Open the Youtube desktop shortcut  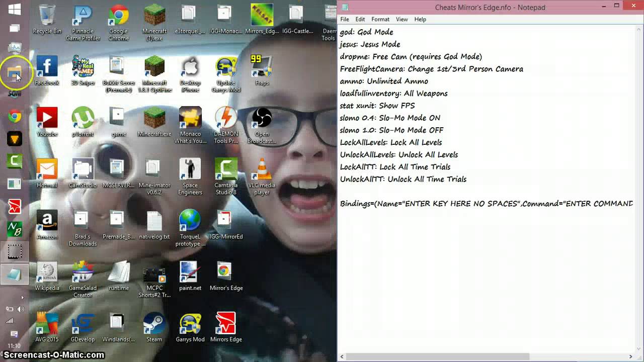coord(47,122)
